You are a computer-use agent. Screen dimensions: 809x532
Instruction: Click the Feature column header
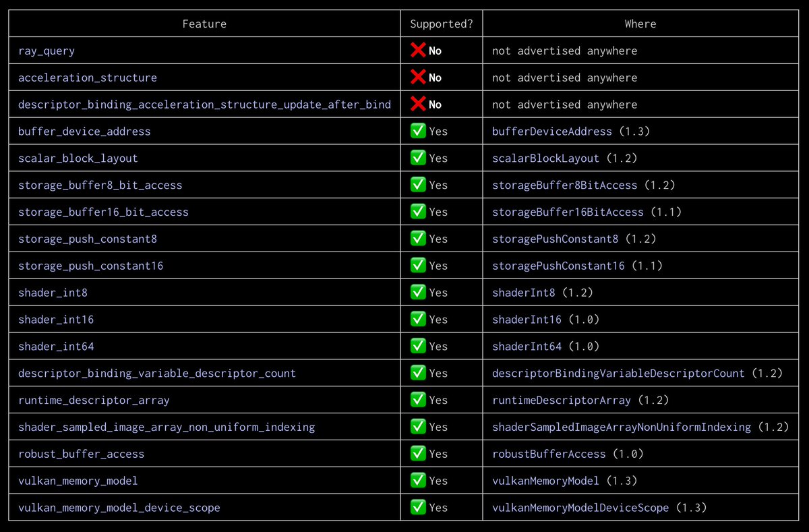point(204,24)
